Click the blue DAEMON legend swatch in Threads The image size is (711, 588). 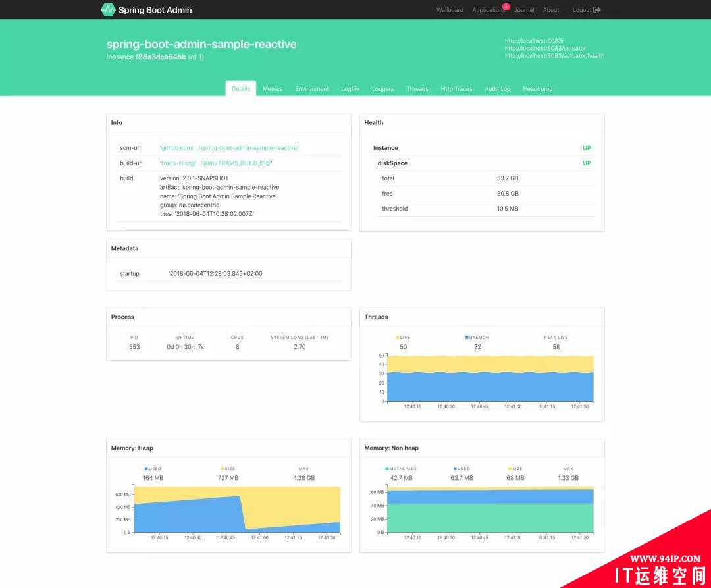click(x=467, y=337)
